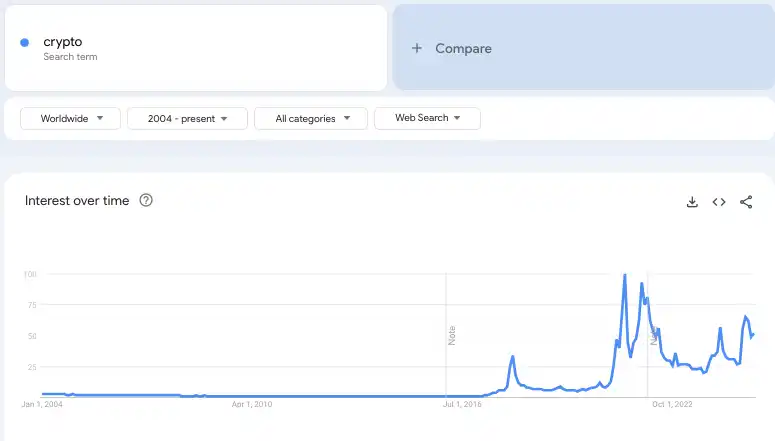Edit the crypto search term
Viewport: 775px width, 441px height.
63,42
